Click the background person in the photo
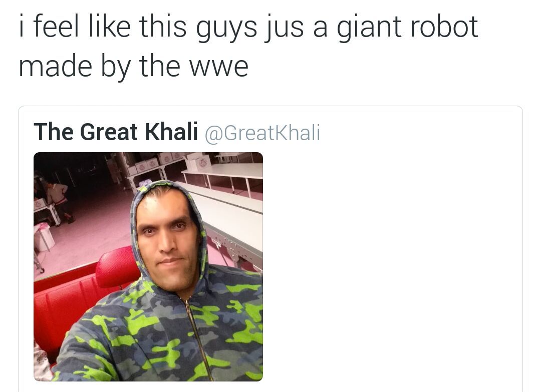The image size is (541, 392). point(61,202)
